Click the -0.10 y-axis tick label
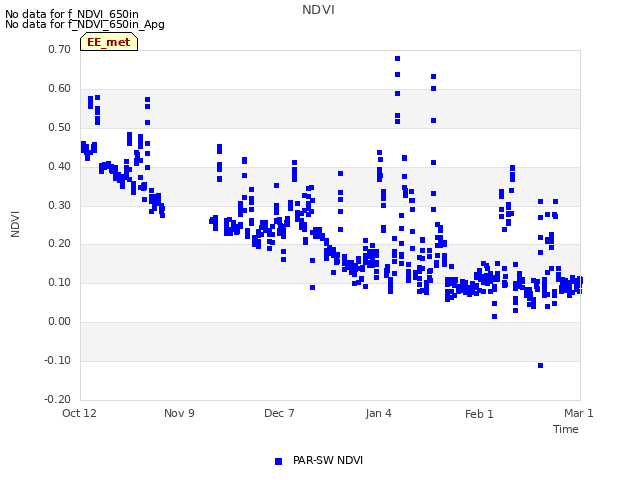640x480 pixels. pyautogui.click(x=58, y=360)
